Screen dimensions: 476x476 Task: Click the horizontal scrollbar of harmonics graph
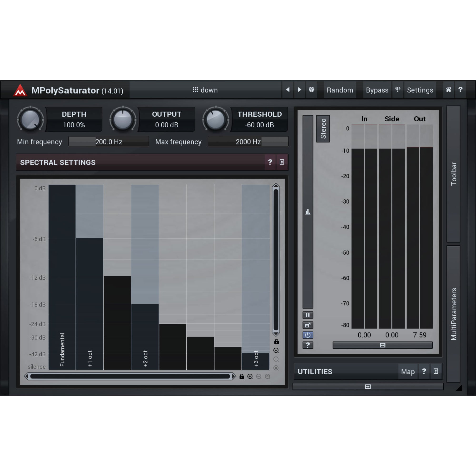pyautogui.click(x=130, y=377)
